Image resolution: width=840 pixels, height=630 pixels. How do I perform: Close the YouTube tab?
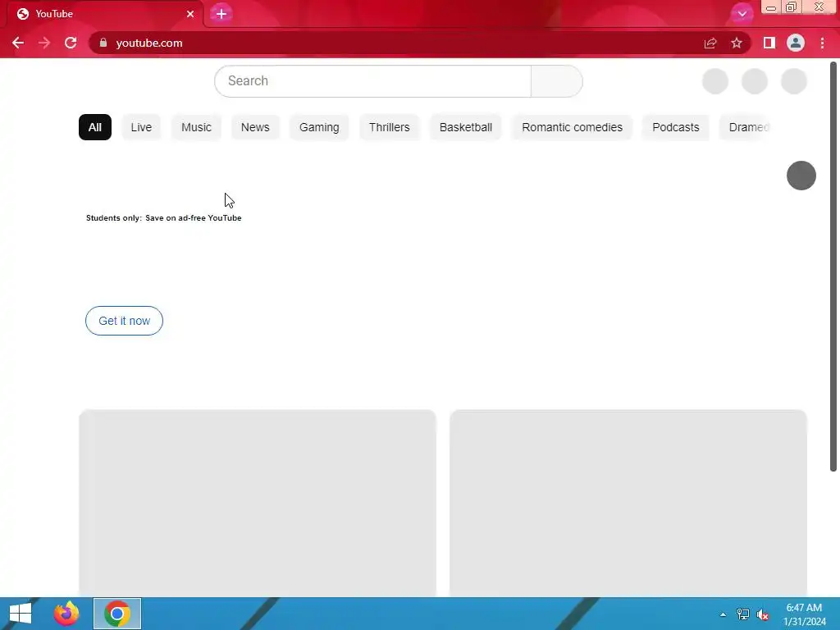pos(190,14)
